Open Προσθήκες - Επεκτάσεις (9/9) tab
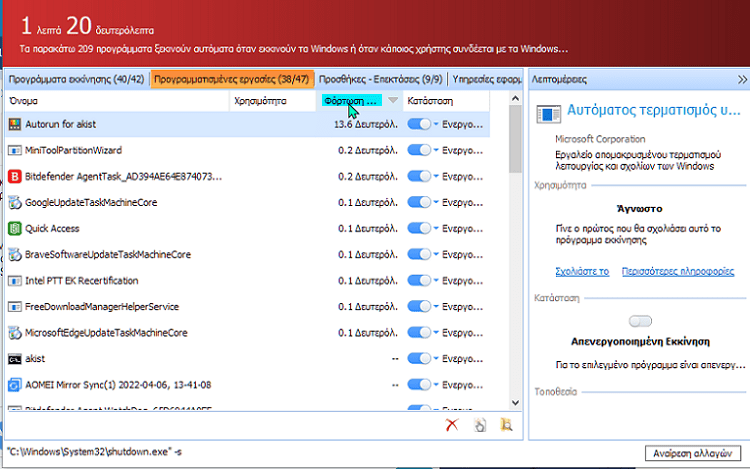Image resolution: width=750 pixels, height=469 pixels. point(380,79)
